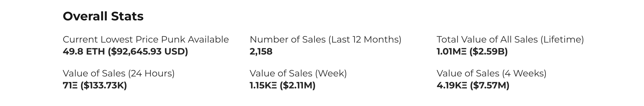Select the 1.15KΞ weekly sales value
Viewport: 644px width, 106px height.
pos(263,85)
